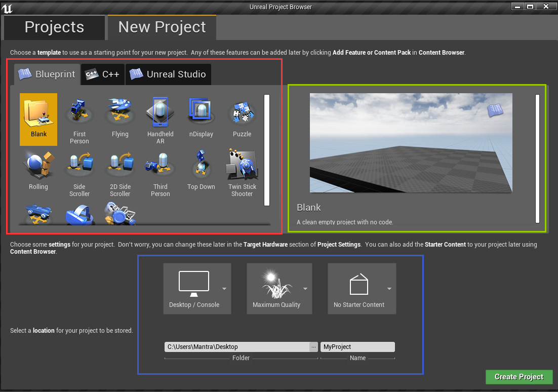
Task: Choose the First Person template
Action: [x=79, y=120]
